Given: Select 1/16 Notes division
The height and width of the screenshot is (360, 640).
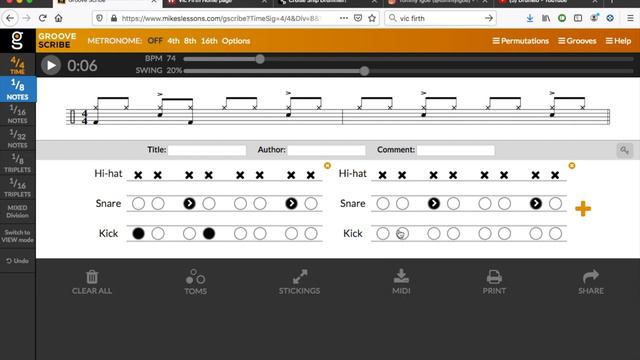Looking at the screenshot, I should (18, 114).
